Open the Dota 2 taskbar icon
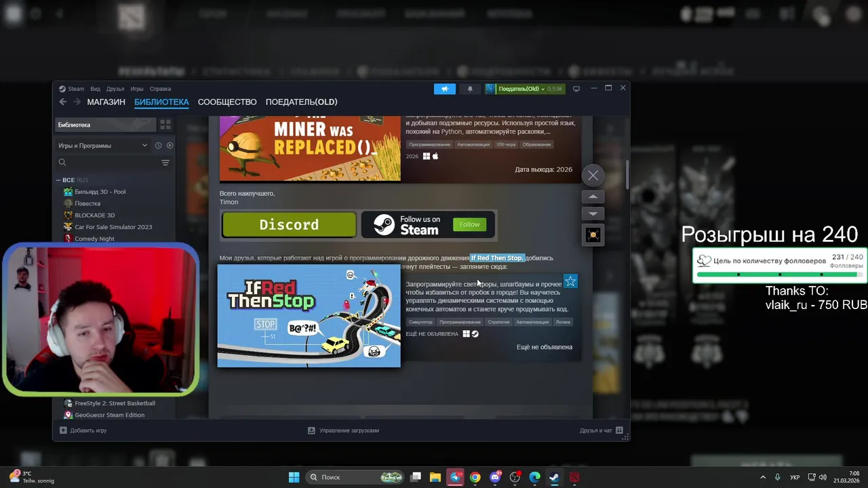868x488 pixels. tap(574, 477)
